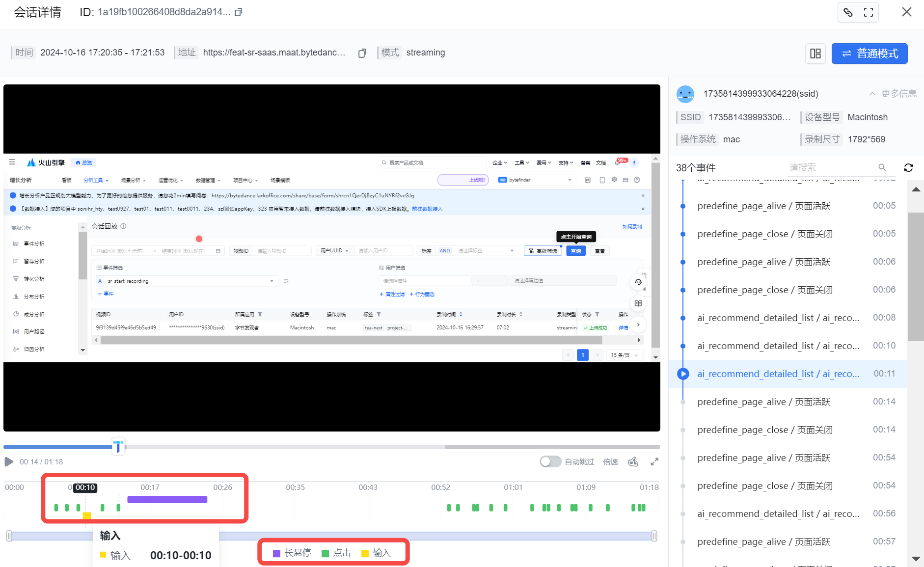The width and height of the screenshot is (924, 567).
Task: Toggle 长悬停 legend item
Action: pyautogui.click(x=292, y=553)
